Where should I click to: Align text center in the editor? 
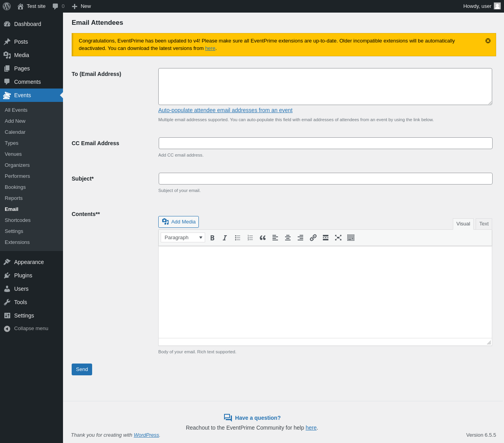[x=288, y=238]
